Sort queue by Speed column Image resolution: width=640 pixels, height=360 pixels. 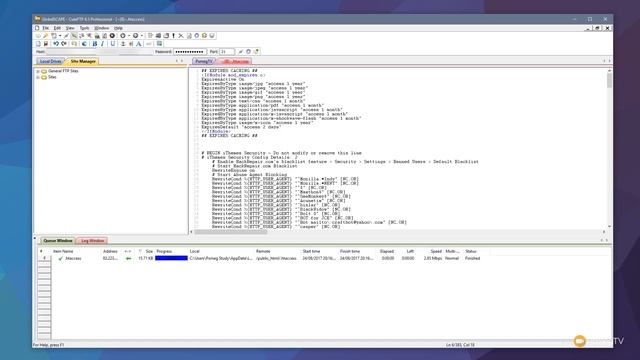tap(436, 251)
